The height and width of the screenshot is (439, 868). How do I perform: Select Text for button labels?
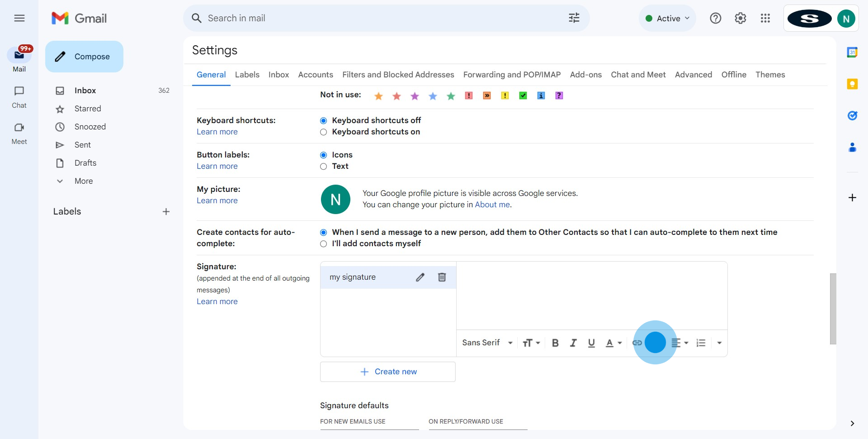click(323, 167)
